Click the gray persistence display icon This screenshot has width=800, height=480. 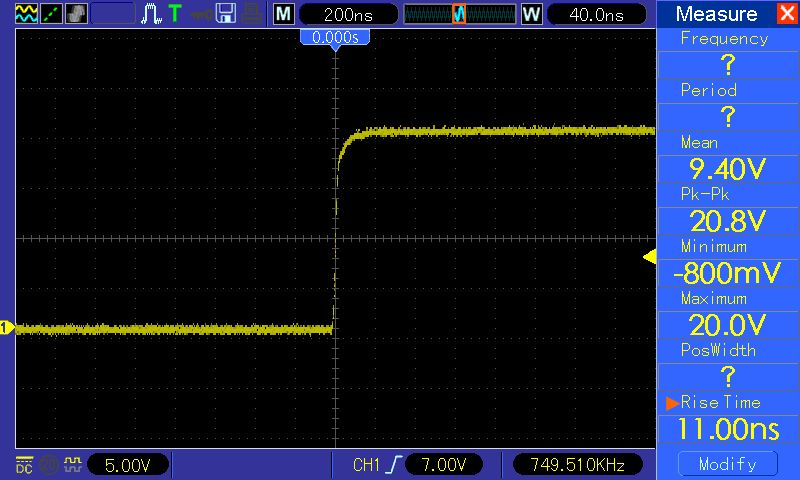[x=76, y=14]
